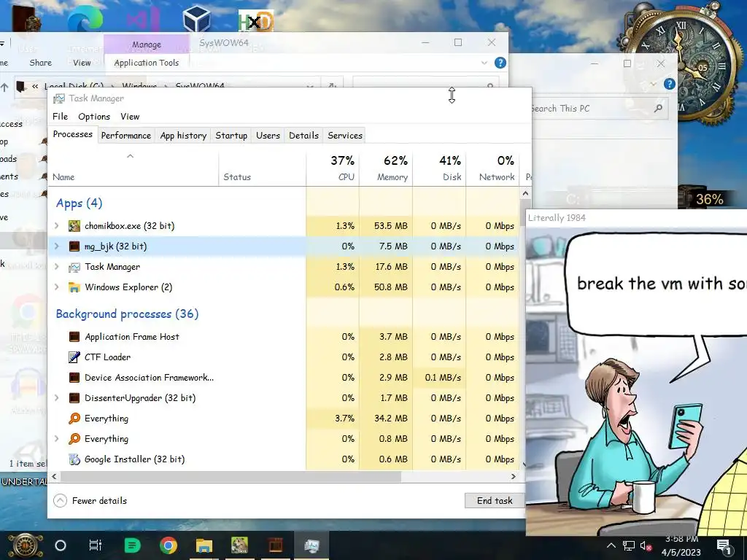Click the search magnifier in This PC window
747x560 pixels.
coord(659,109)
